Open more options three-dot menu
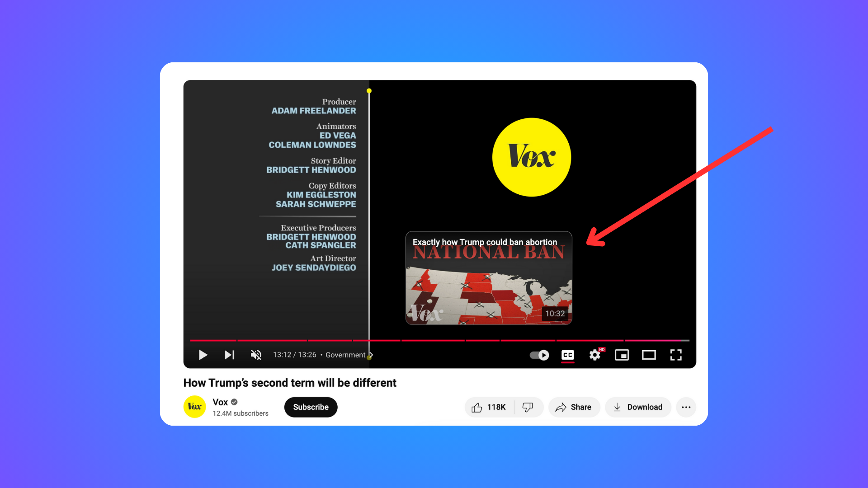This screenshot has width=868, height=488. click(x=686, y=407)
